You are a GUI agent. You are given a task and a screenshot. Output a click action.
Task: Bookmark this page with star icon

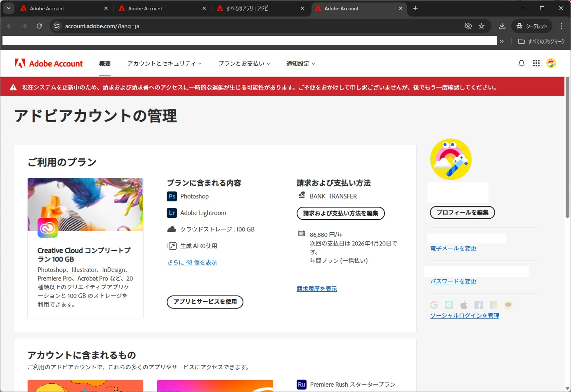481,26
